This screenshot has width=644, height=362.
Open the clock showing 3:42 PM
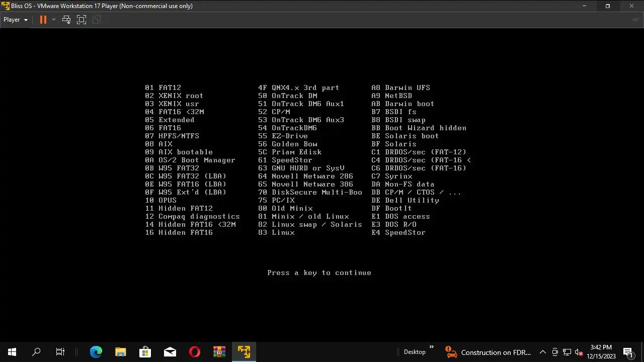(x=601, y=352)
